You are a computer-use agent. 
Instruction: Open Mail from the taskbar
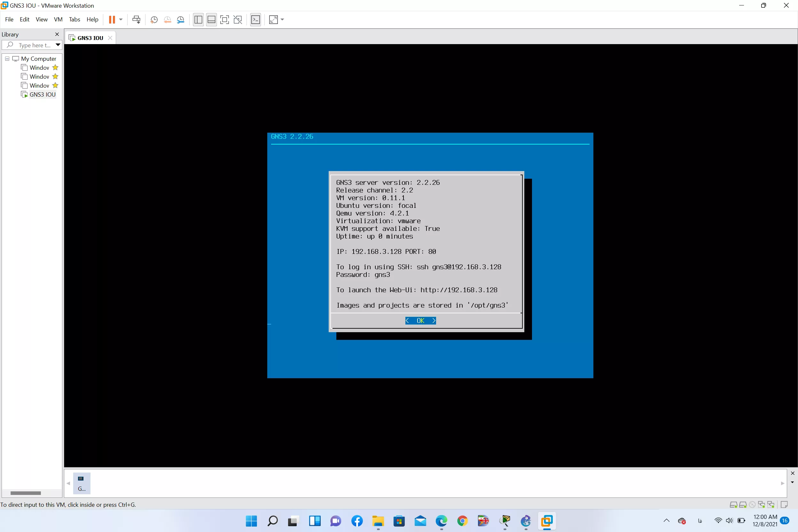pos(420,521)
